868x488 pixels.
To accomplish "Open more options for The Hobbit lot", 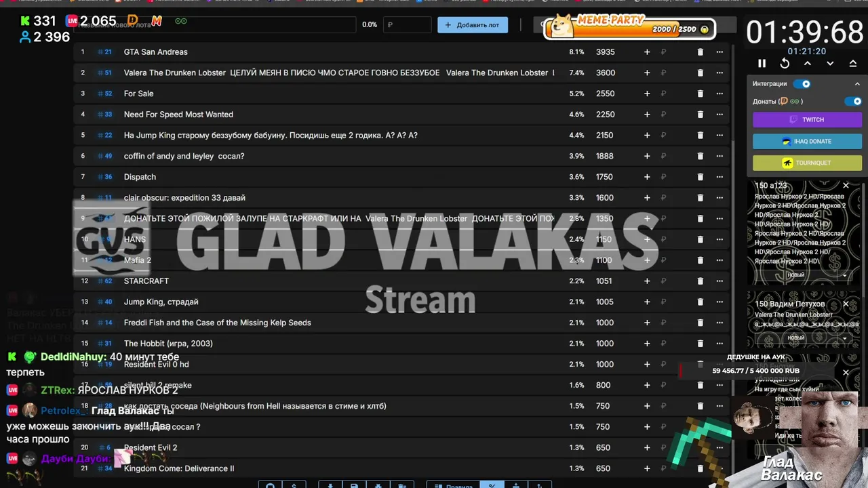I will (719, 344).
